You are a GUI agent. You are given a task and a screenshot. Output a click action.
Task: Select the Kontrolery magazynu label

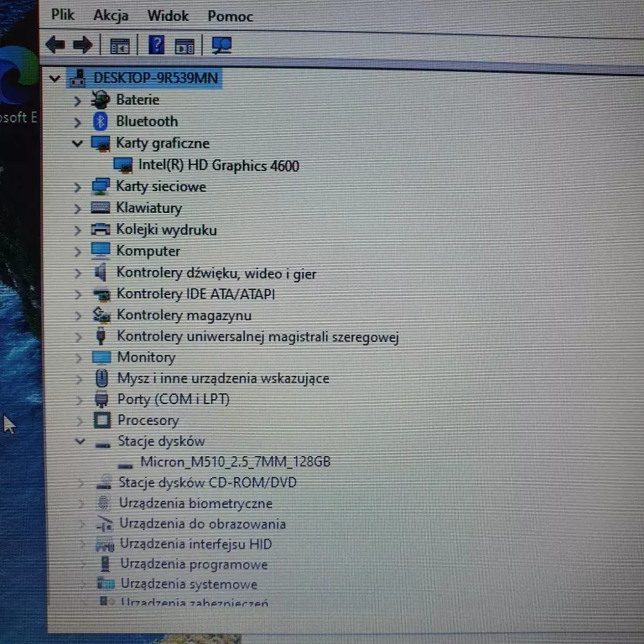[x=184, y=315]
